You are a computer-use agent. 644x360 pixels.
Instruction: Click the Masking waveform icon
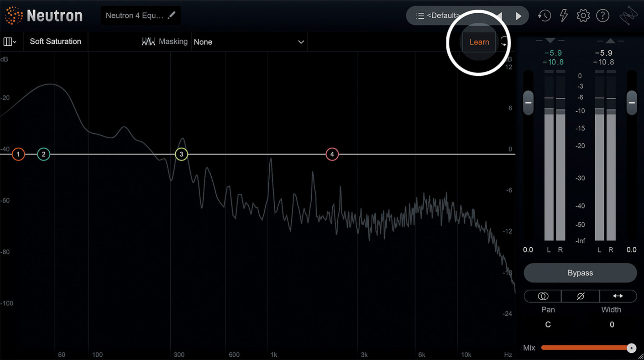148,41
